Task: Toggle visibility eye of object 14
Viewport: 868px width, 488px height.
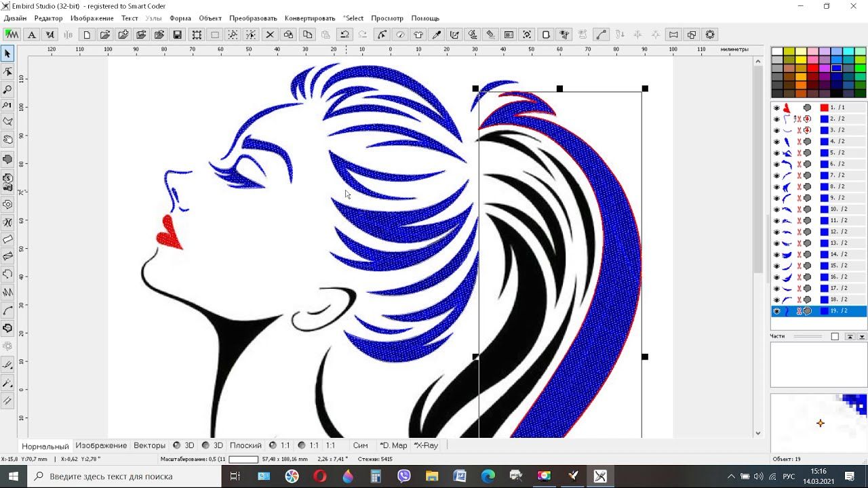Action: coord(776,255)
